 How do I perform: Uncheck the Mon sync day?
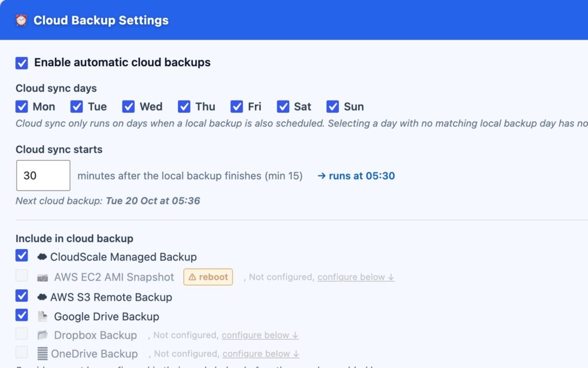pos(22,106)
